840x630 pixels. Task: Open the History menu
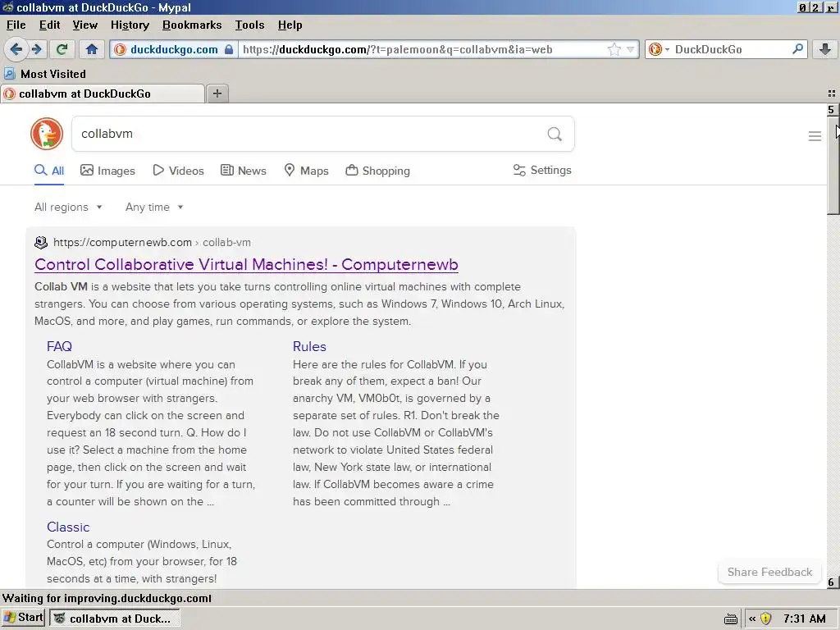coord(130,25)
